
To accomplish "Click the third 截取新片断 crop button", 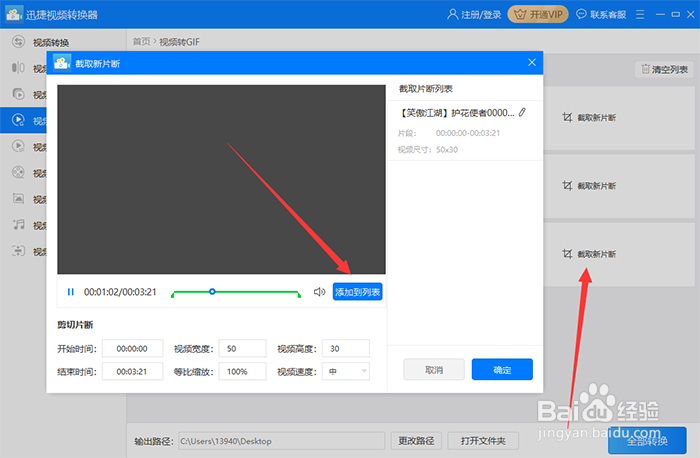I will click(589, 254).
